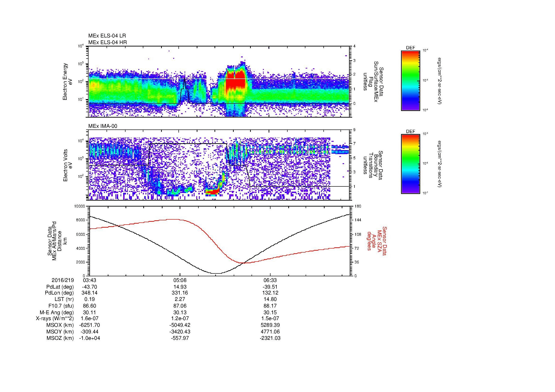Screen dimensions: 555x392
Task: Click the red low-energy ion burst in the IMA spectrogram
Action: point(212,192)
